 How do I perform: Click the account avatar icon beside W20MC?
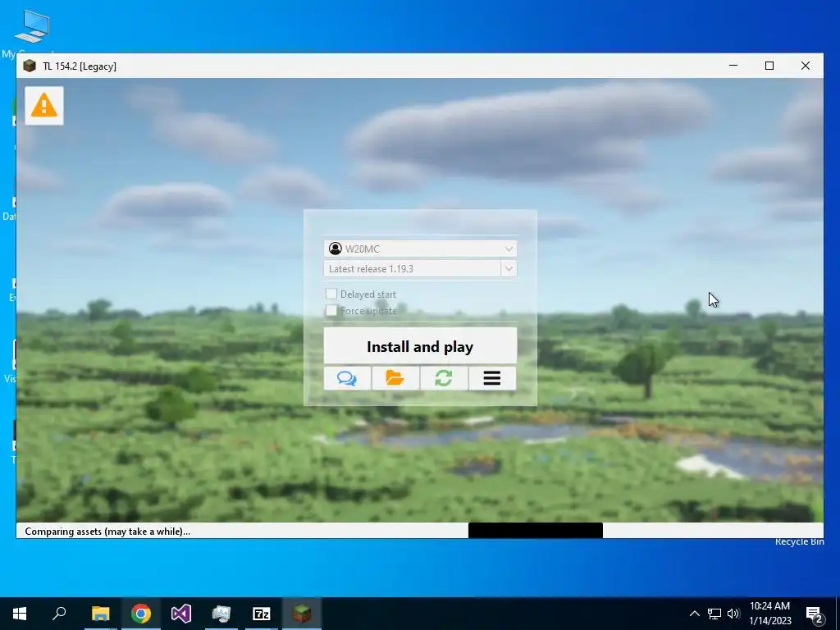(x=336, y=249)
